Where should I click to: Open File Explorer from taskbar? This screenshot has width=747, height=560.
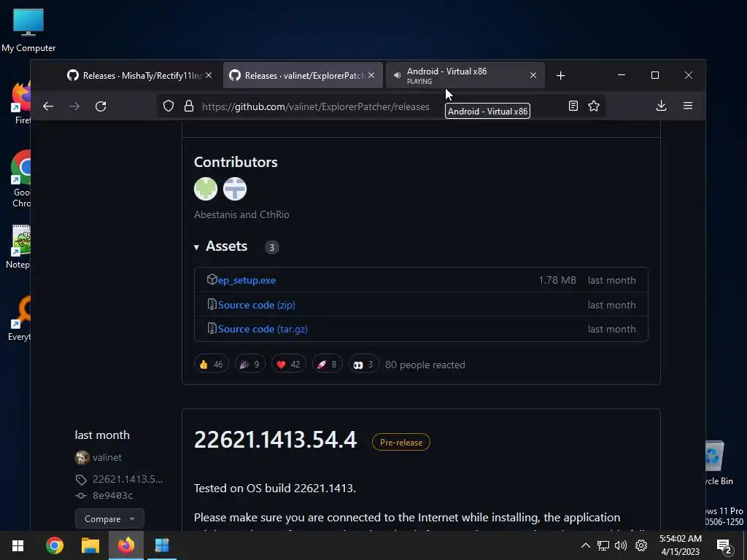[90, 545]
